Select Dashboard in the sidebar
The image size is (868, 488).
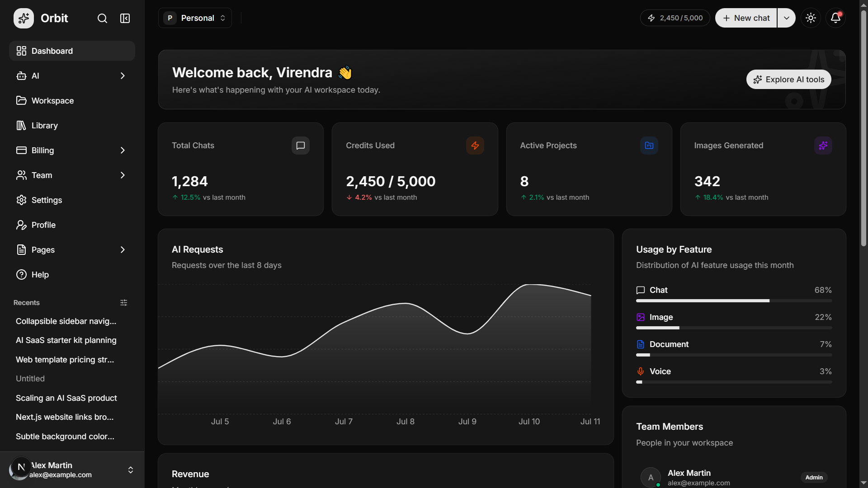click(72, 51)
